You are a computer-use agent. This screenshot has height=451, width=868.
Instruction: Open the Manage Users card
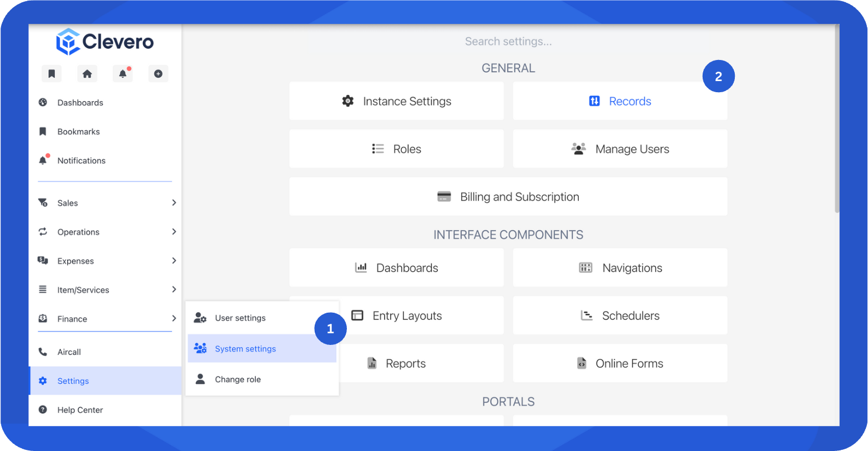coord(620,149)
